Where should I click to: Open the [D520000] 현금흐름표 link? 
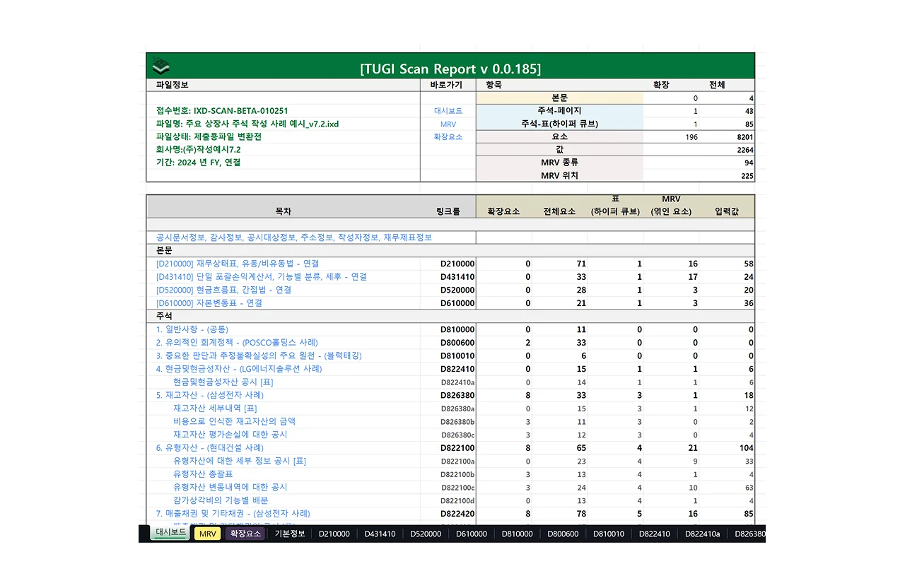click(223, 290)
